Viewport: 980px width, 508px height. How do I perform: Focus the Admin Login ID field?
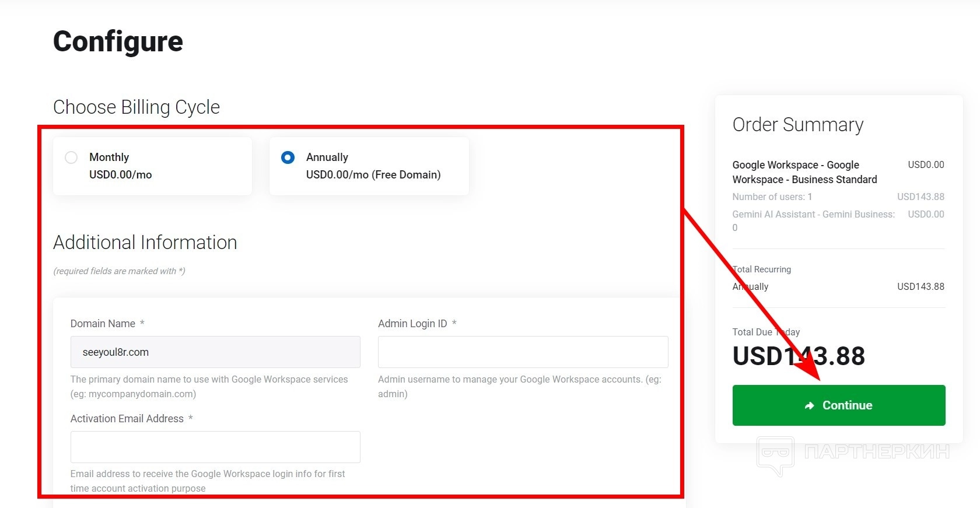(523, 352)
